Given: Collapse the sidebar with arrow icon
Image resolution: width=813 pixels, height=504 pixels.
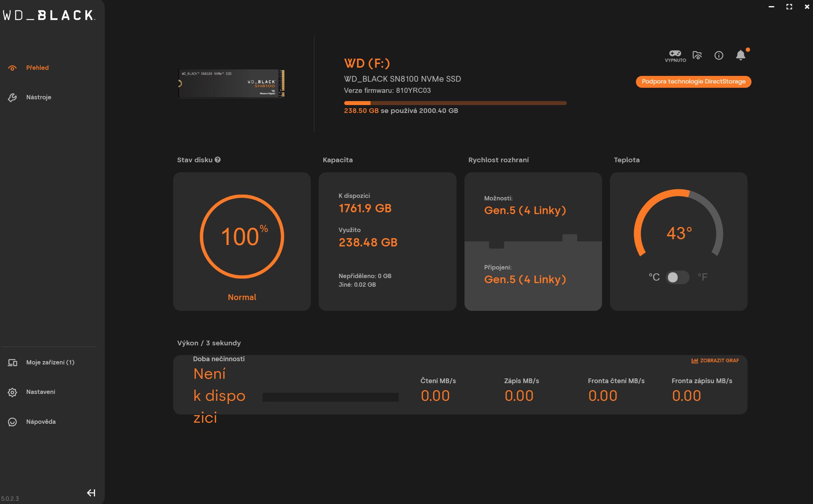Looking at the screenshot, I should click(x=91, y=492).
